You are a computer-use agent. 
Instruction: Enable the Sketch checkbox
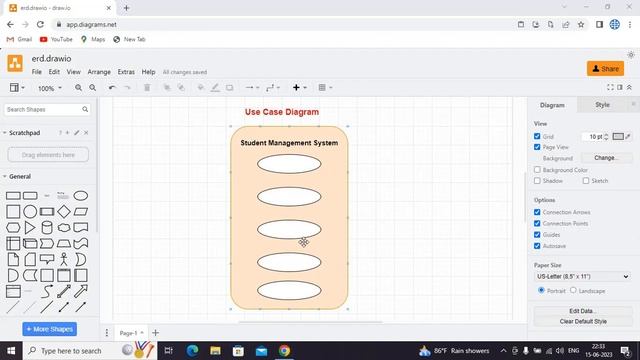pyautogui.click(x=586, y=180)
